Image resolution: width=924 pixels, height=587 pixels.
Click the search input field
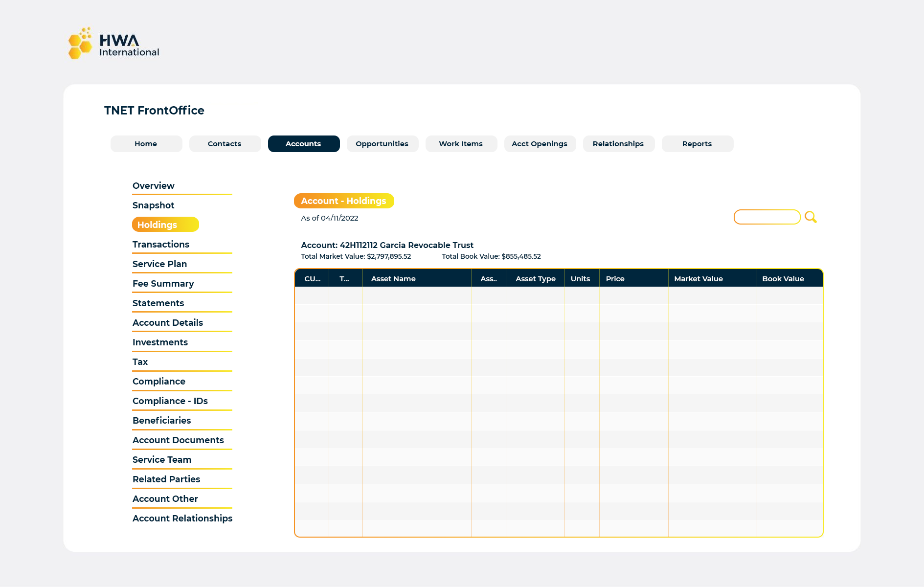(x=767, y=217)
